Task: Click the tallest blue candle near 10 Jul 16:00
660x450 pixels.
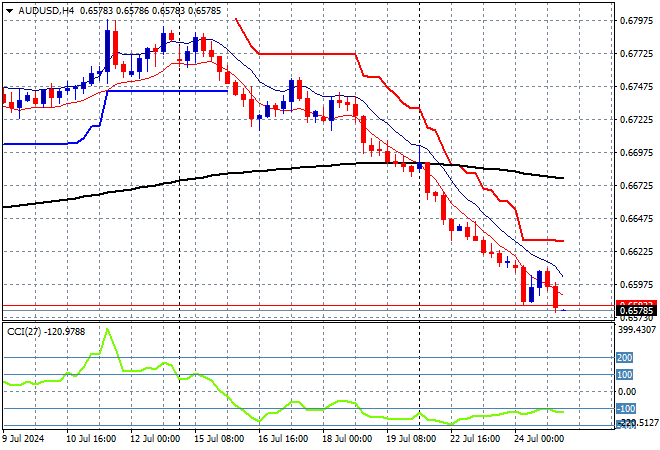Action: coord(108,51)
